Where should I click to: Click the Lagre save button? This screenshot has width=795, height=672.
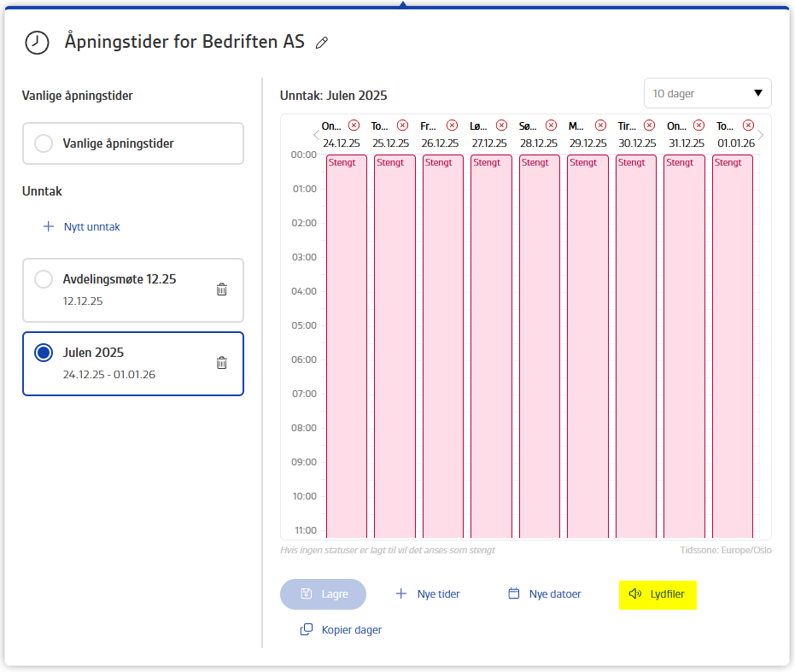click(323, 594)
